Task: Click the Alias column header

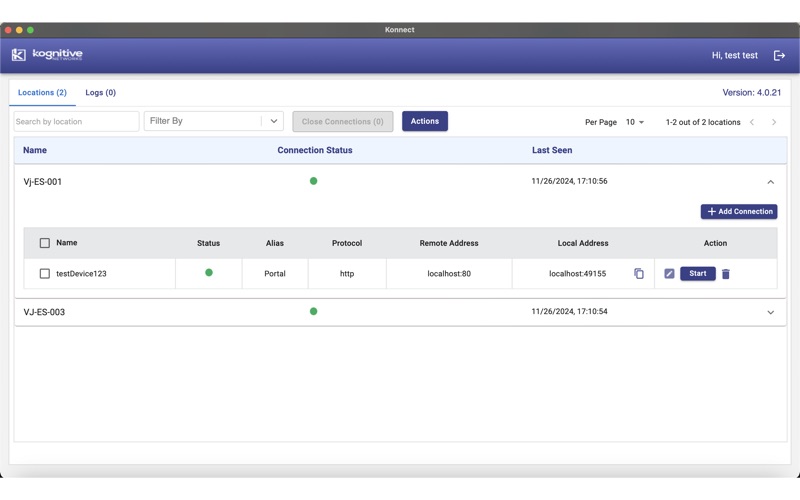Action: pyautogui.click(x=274, y=243)
